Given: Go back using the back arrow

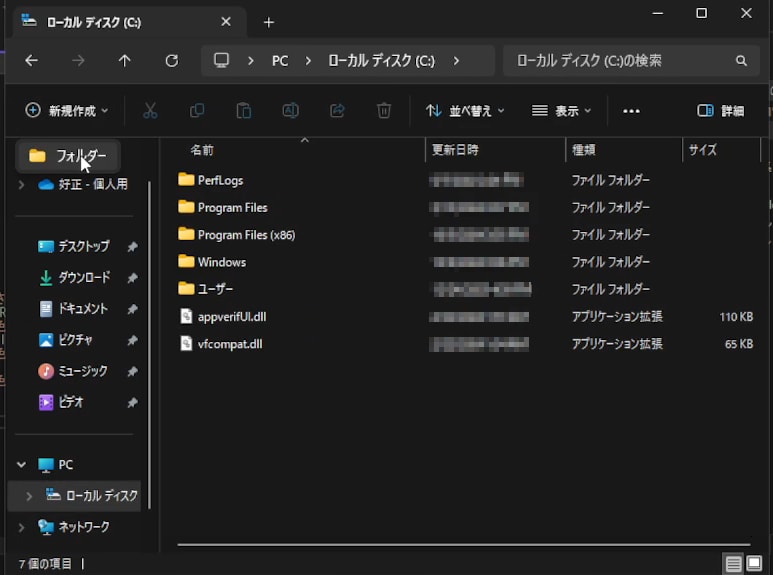Looking at the screenshot, I should 32,61.
